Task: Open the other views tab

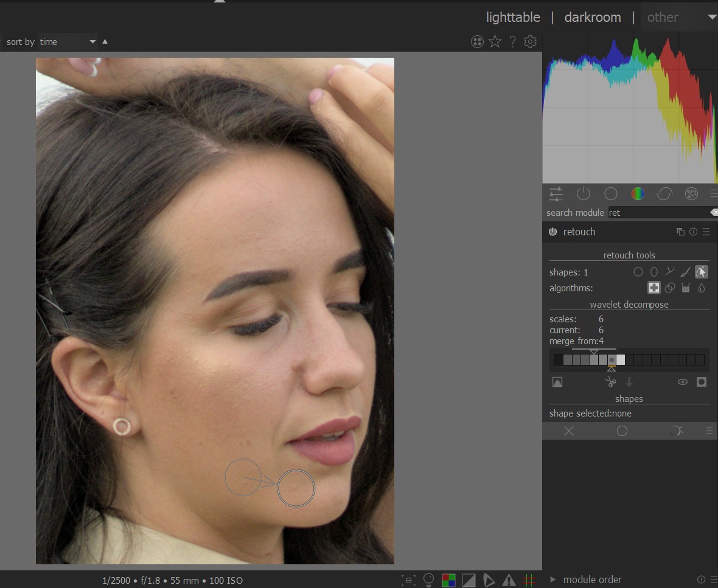Action: point(662,18)
